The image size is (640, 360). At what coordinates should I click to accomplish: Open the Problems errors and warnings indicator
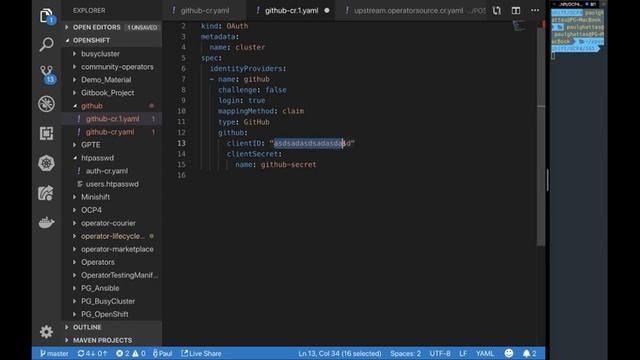coord(131,353)
